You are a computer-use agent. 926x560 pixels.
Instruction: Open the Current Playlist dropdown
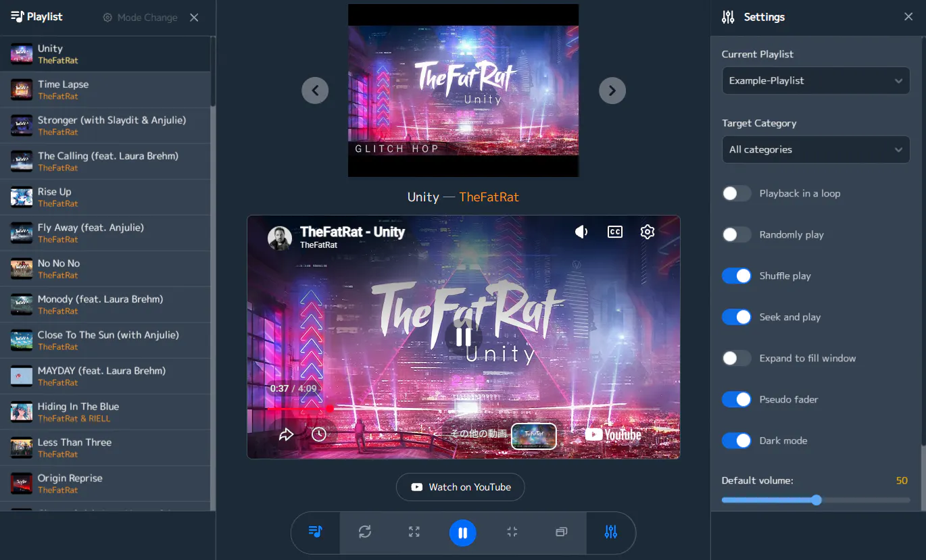816,80
